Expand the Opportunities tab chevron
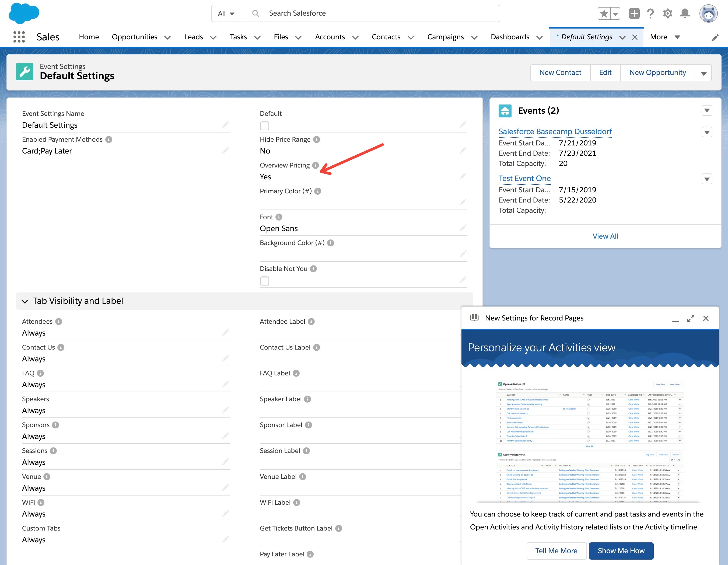Screen dimensions: 728x565 [168, 37]
